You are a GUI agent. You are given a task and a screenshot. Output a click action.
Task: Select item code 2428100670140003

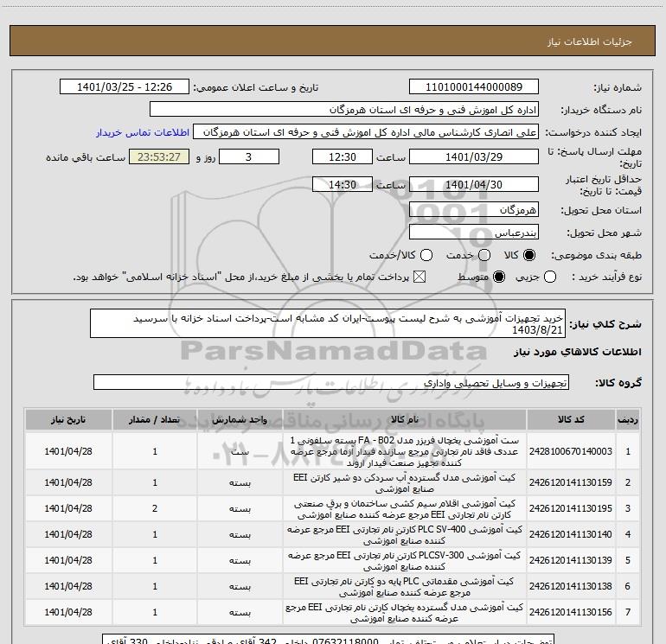tap(571, 451)
